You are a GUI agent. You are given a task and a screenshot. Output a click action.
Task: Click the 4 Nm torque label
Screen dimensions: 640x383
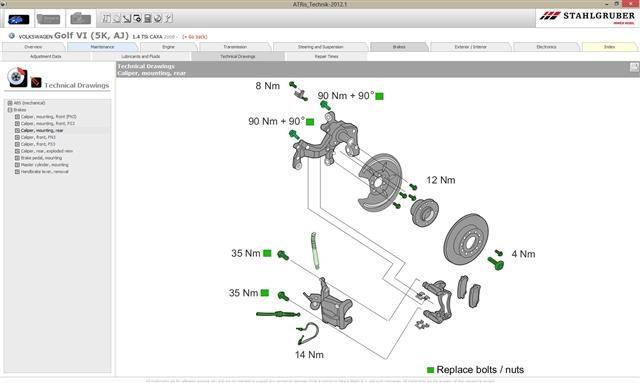524,254
